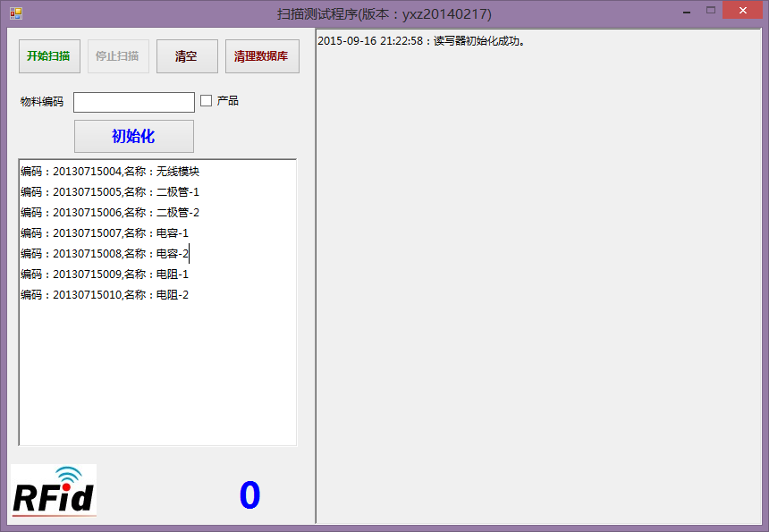The height and width of the screenshot is (532, 769).
Task: Click the 开始扫描 button to start scanning
Action: coord(47,55)
